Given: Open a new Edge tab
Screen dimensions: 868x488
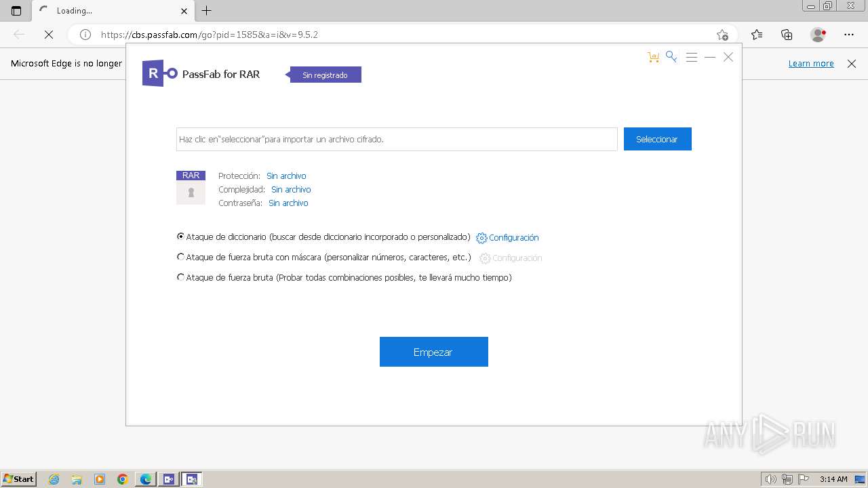Looking at the screenshot, I should point(207,11).
